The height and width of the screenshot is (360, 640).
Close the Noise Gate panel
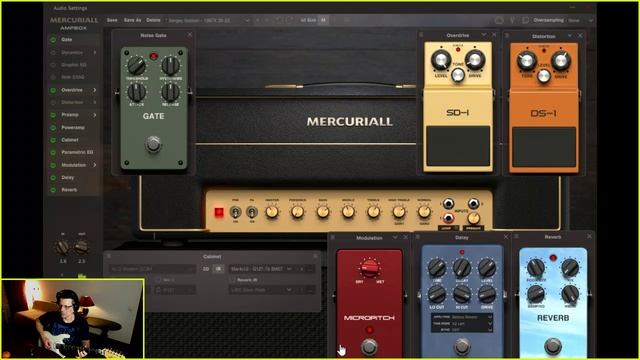coord(190,35)
